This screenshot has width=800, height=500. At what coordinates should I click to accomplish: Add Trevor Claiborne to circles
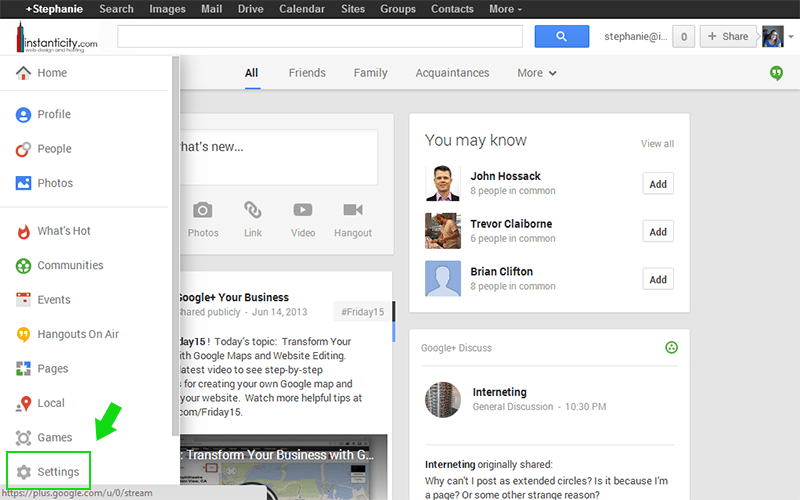pos(658,232)
